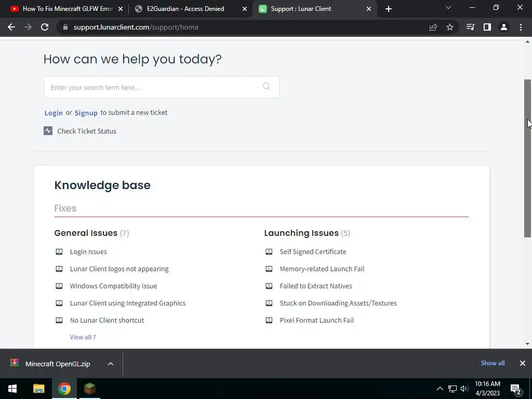
Task: Open No Lunar Client shortcut article
Action: [x=107, y=320]
